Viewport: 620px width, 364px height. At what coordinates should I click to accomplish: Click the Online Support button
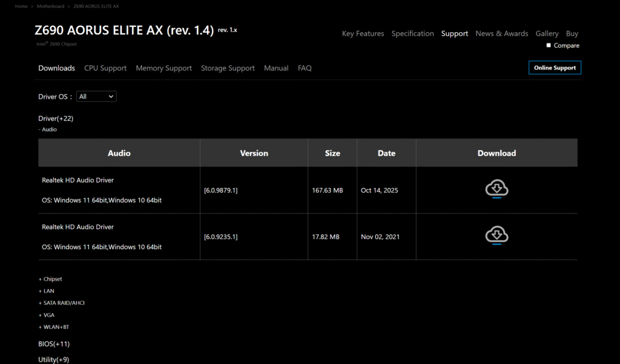pos(555,68)
